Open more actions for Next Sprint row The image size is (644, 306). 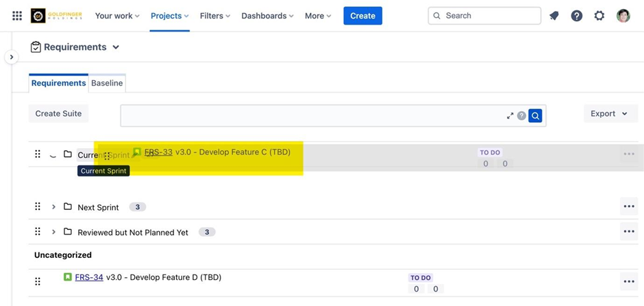(x=629, y=207)
